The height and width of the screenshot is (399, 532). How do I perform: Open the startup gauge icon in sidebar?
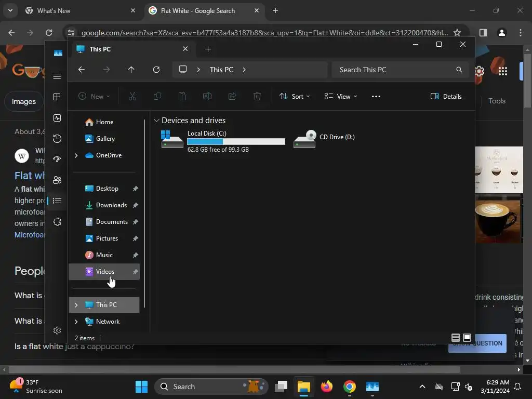point(57,159)
